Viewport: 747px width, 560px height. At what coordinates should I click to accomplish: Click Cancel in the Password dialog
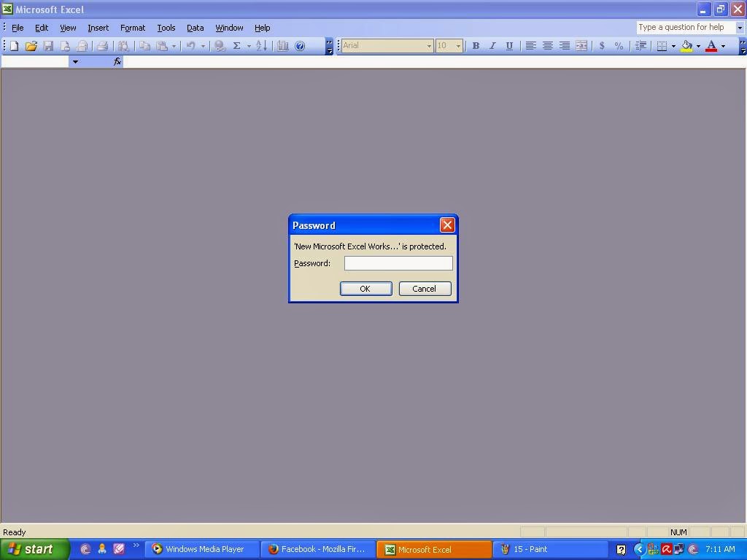pos(425,289)
